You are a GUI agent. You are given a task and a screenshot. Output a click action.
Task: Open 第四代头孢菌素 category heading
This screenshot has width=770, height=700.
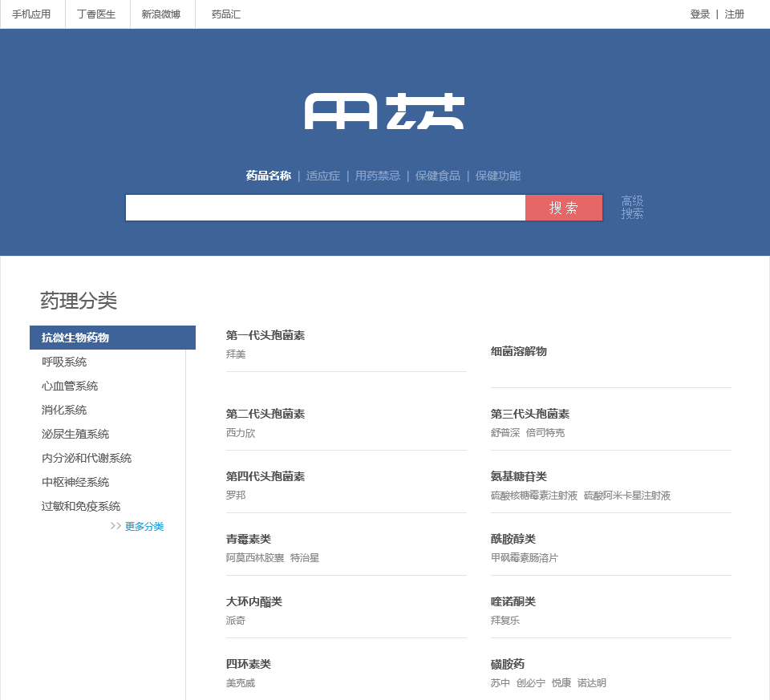coord(265,476)
